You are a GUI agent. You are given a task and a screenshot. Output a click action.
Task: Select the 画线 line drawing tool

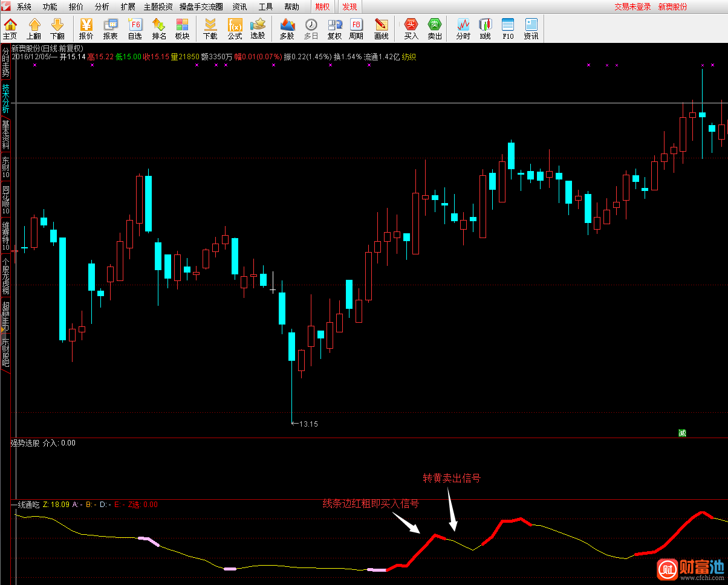pos(381,28)
